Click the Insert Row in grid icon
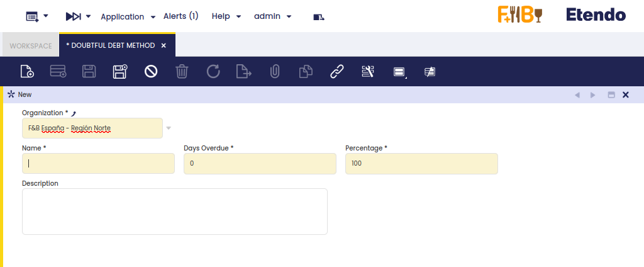The width and height of the screenshot is (644, 267). (58, 72)
